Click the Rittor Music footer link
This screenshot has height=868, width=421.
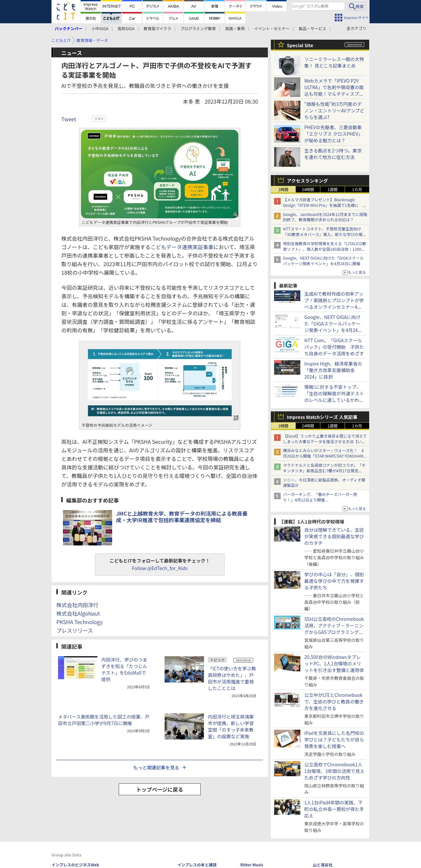pos(252,865)
